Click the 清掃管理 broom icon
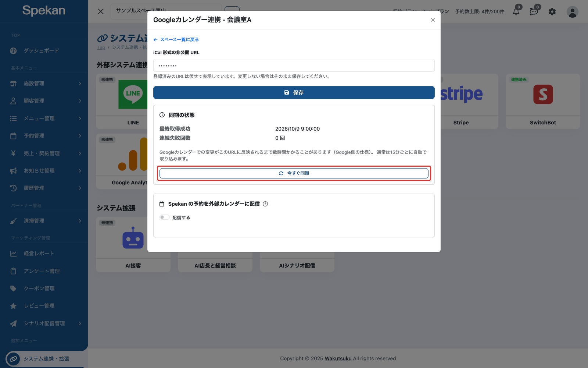This screenshot has width=588, height=368. coord(13,221)
